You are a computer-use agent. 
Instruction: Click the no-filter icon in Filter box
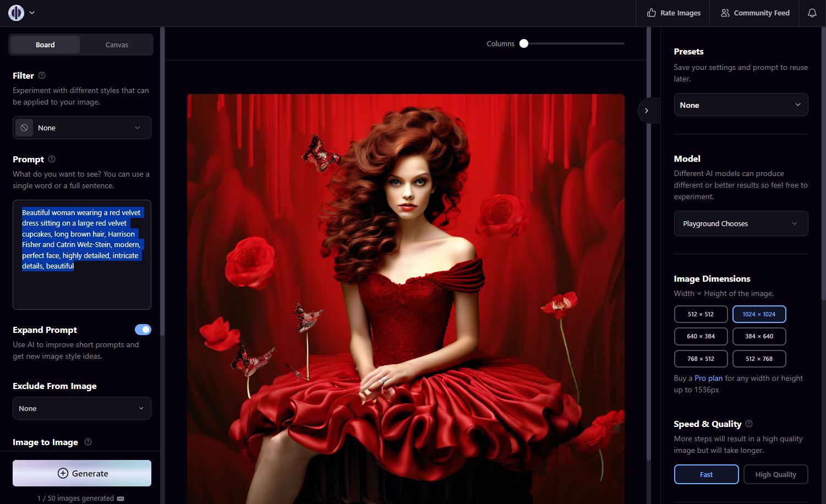[x=24, y=128]
